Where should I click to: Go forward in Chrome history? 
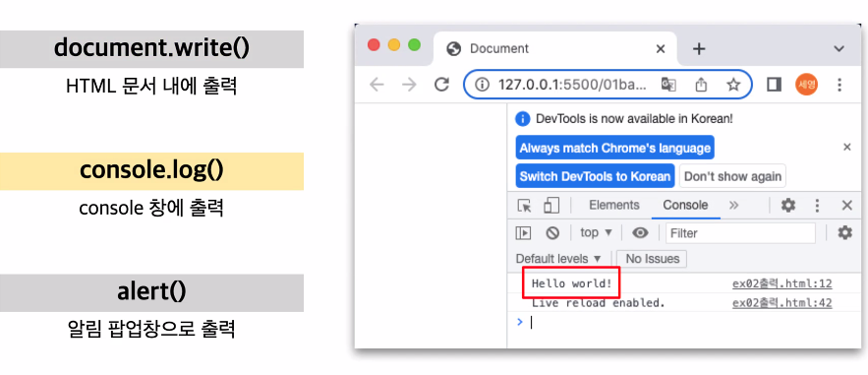409,85
